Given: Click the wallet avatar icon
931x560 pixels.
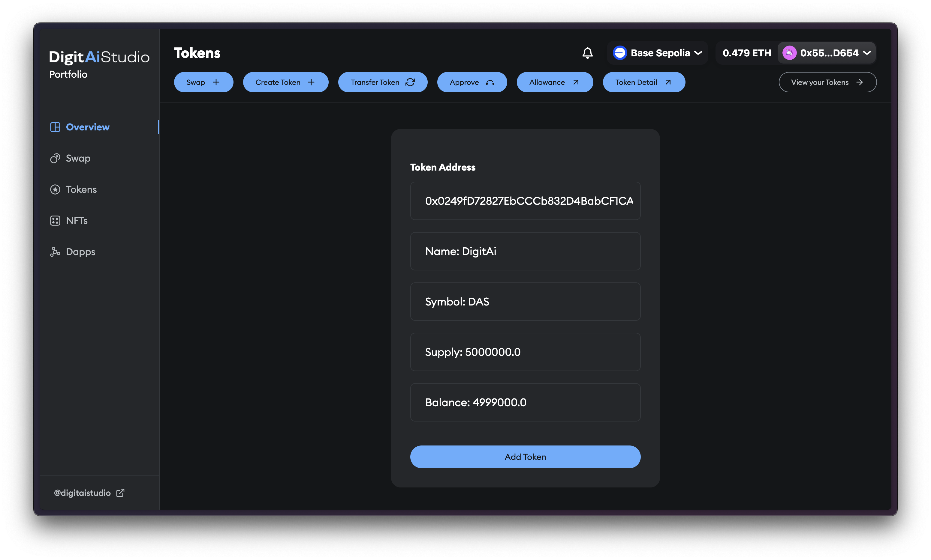Looking at the screenshot, I should coord(789,53).
